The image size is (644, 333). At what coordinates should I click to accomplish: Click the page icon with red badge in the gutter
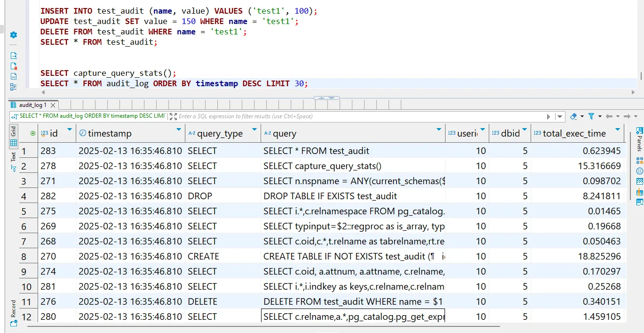13,66
